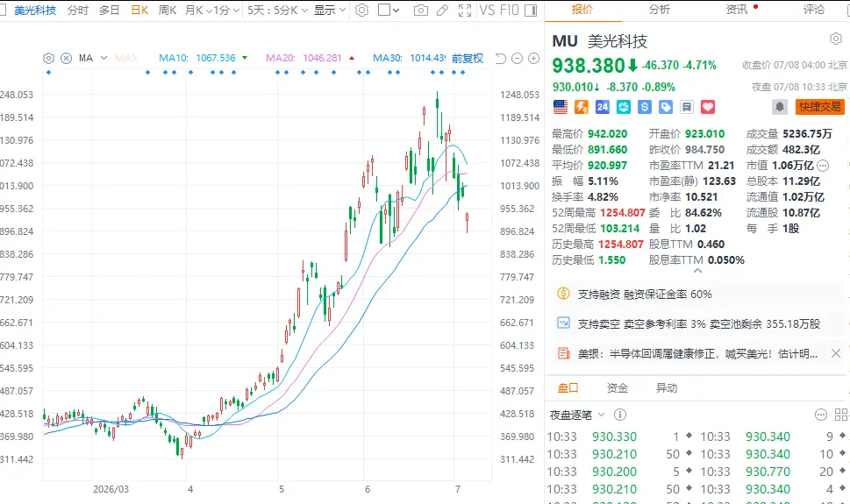Toggle the side panel layout icon
850x504 pixels.
[532, 10]
